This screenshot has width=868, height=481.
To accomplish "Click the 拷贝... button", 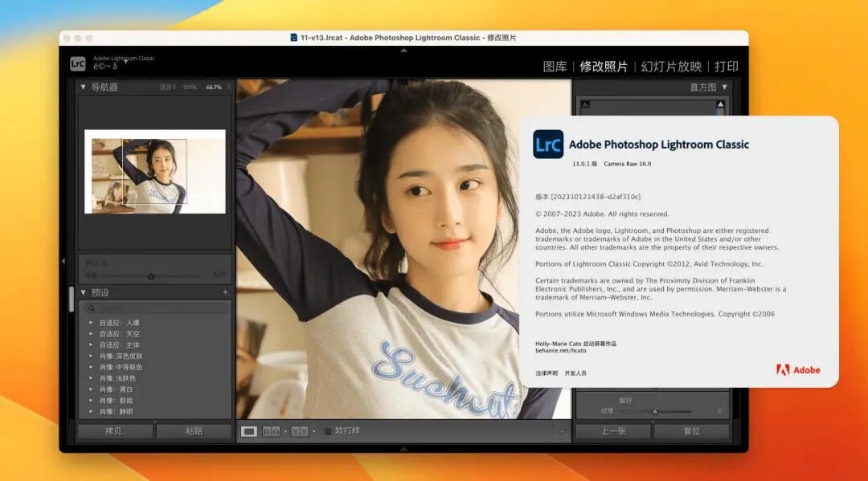I will click(x=115, y=431).
